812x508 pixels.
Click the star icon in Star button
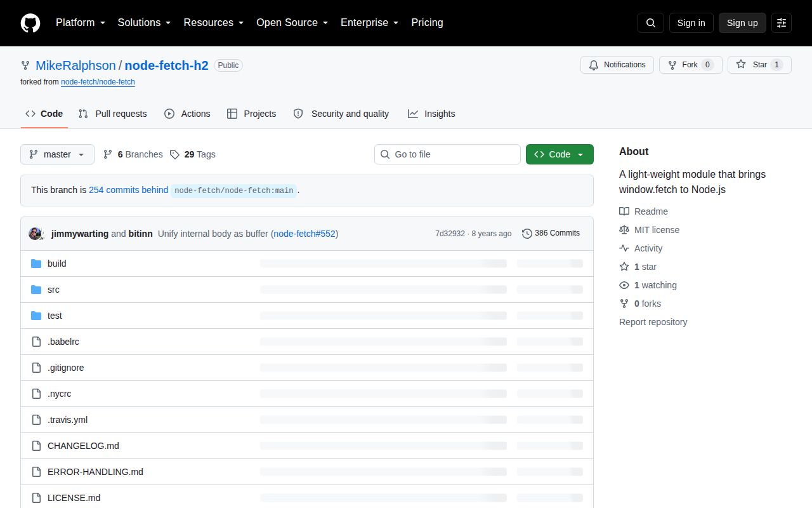(741, 65)
